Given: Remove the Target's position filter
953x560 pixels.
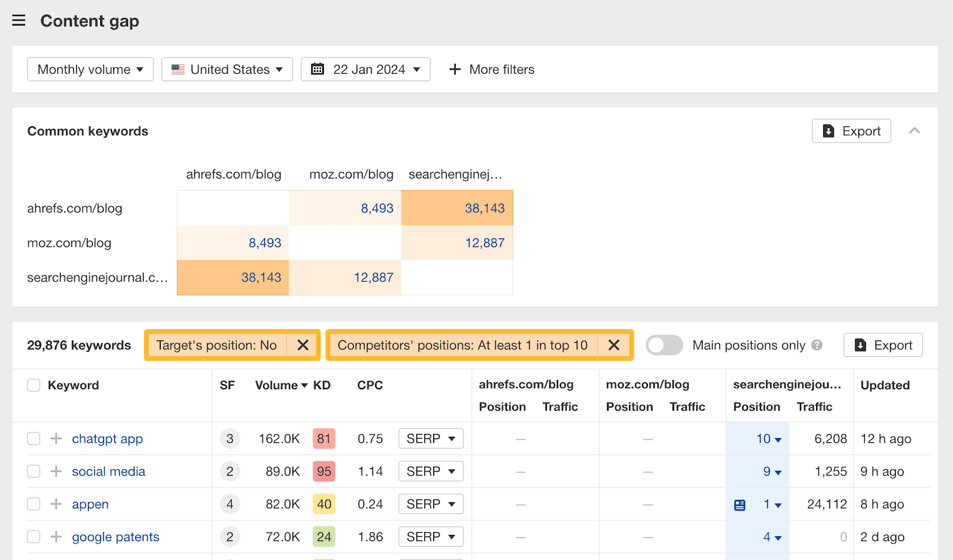Looking at the screenshot, I should pyautogui.click(x=303, y=345).
